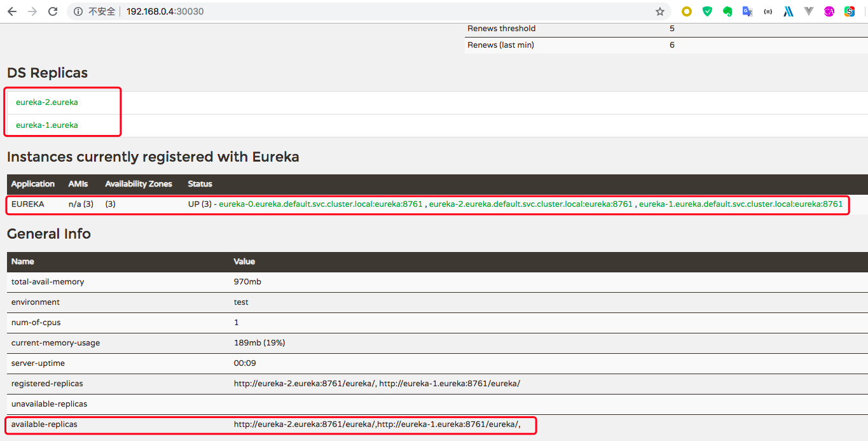Reload the page with the refresh icon
This screenshot has height=441, width=868.
[53, 11]
